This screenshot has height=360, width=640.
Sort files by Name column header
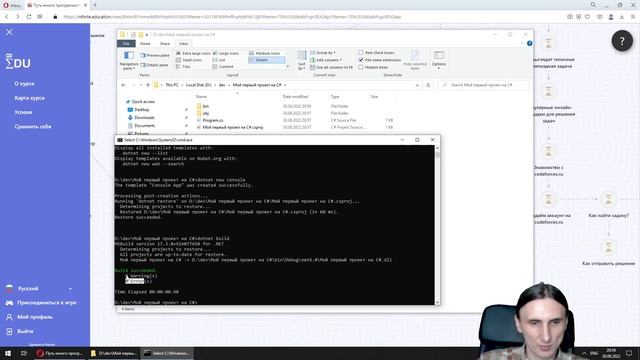201,97
